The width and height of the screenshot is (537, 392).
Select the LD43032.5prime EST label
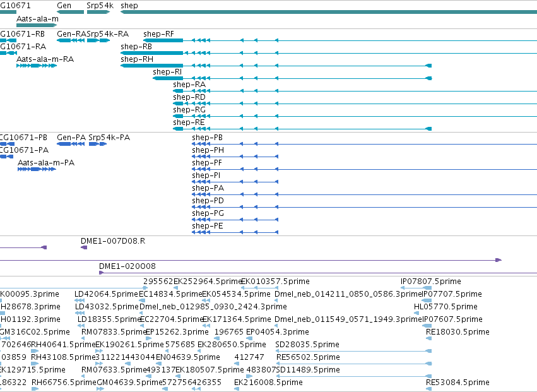click(107, 307)
